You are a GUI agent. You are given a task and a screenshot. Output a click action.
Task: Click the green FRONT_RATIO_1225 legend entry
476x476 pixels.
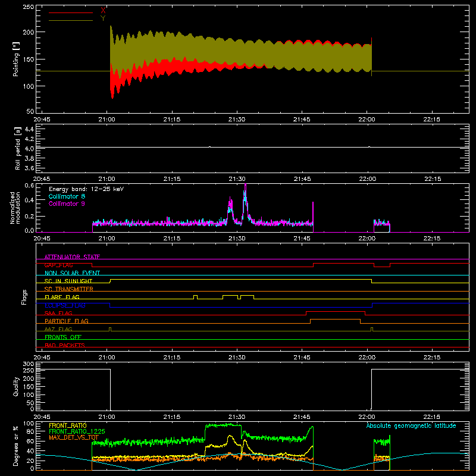[x=77, y=431]
